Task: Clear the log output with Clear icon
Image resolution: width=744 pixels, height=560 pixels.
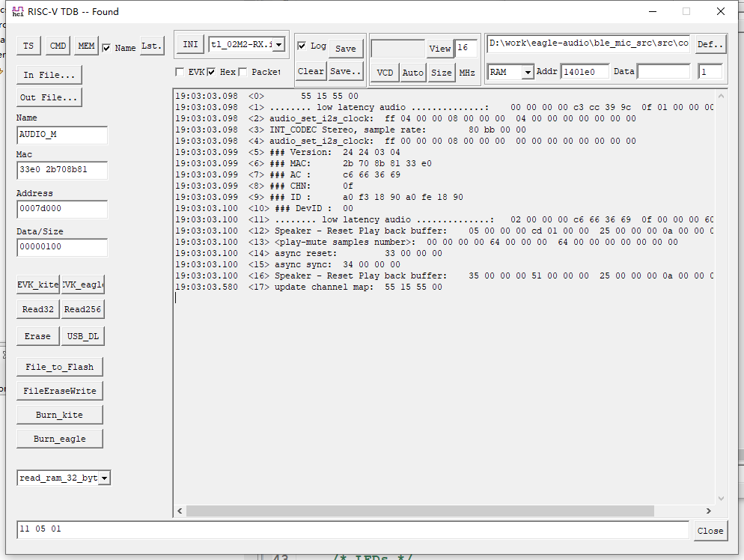Action: click(x=311, y=72)
